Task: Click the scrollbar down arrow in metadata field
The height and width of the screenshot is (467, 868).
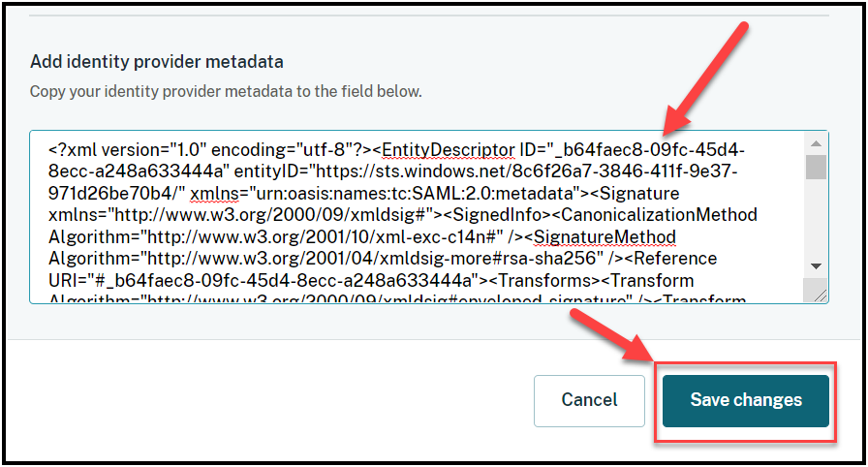Action: coord(816,266)
